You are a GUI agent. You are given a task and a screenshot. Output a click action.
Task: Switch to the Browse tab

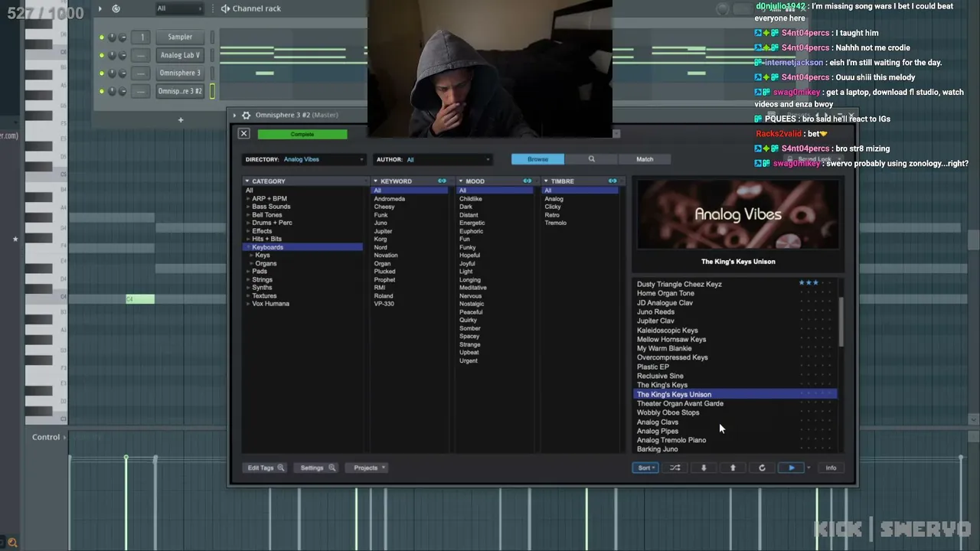[x=537, y=159]
